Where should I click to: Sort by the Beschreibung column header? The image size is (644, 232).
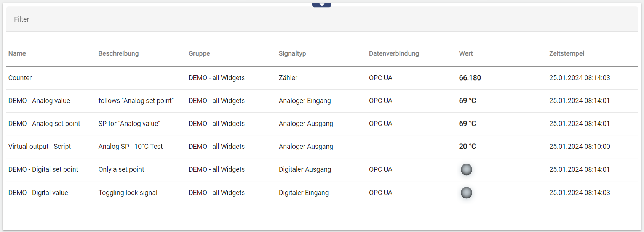pyautogui.click(x=118, y=53)
